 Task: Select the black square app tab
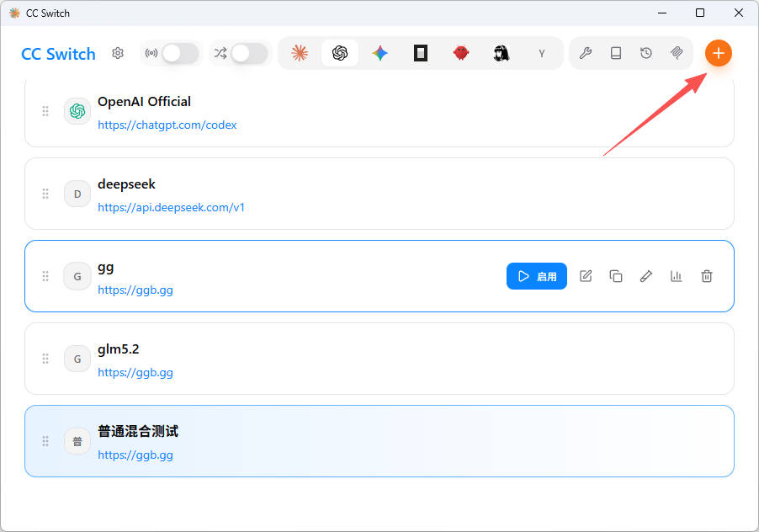click(420, 53)
